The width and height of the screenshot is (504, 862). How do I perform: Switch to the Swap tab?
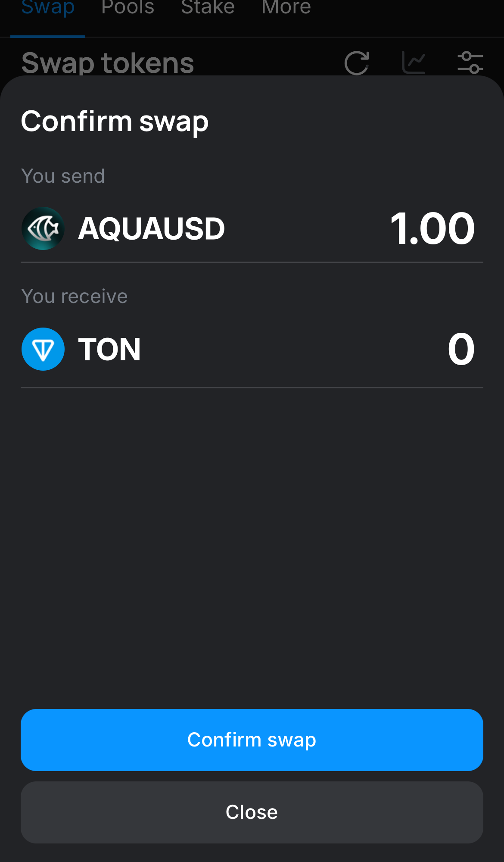point(48,8)
